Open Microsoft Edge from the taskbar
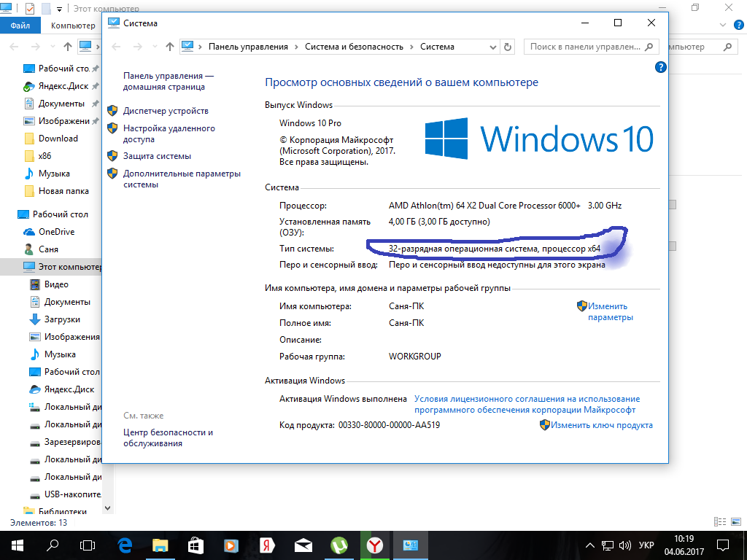Screen dimensions: 747x560 124,545
